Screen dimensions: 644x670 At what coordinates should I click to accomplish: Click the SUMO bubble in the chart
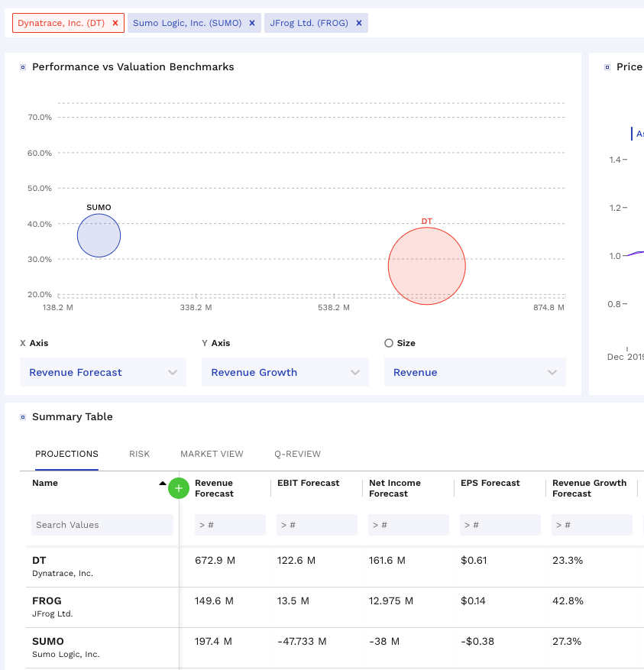click(x=99, y=236)
